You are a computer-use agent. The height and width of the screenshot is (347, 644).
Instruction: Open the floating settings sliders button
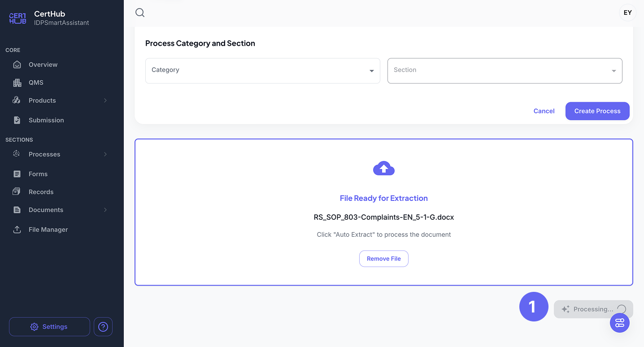click(620, 323)
